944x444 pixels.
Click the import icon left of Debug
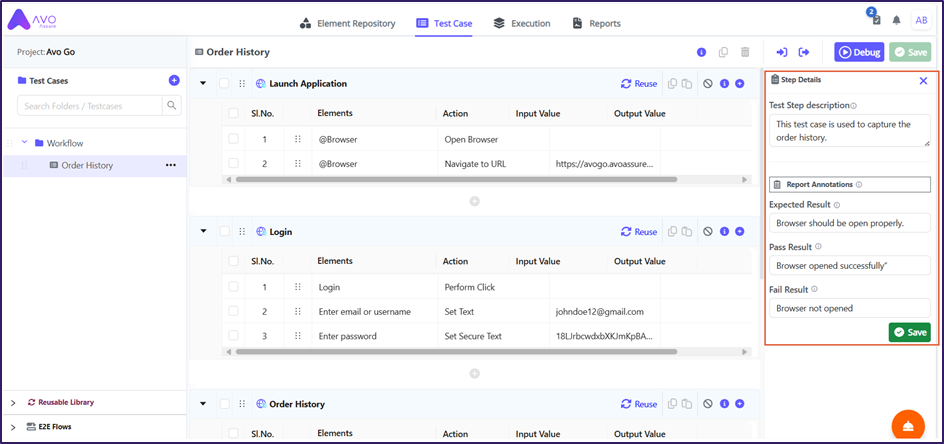point(782,52)
